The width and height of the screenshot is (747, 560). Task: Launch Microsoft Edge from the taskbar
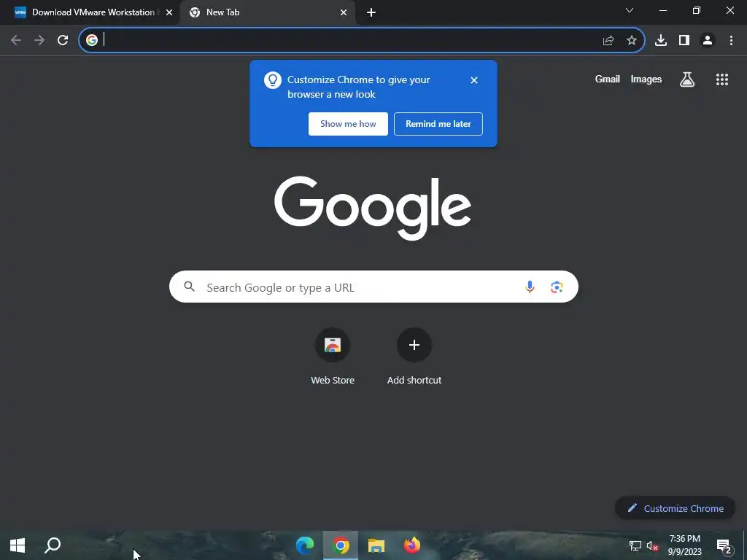pos(305,545)
